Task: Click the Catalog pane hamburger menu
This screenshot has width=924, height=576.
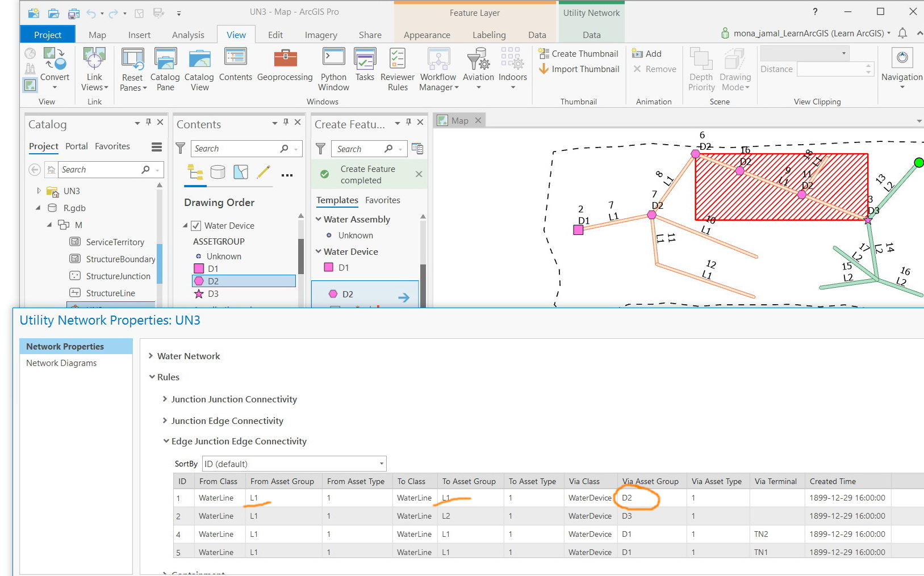Action: 157,147
